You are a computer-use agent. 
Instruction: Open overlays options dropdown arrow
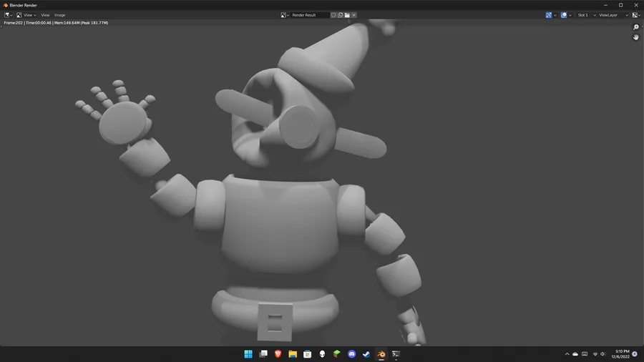coord(570,15)
